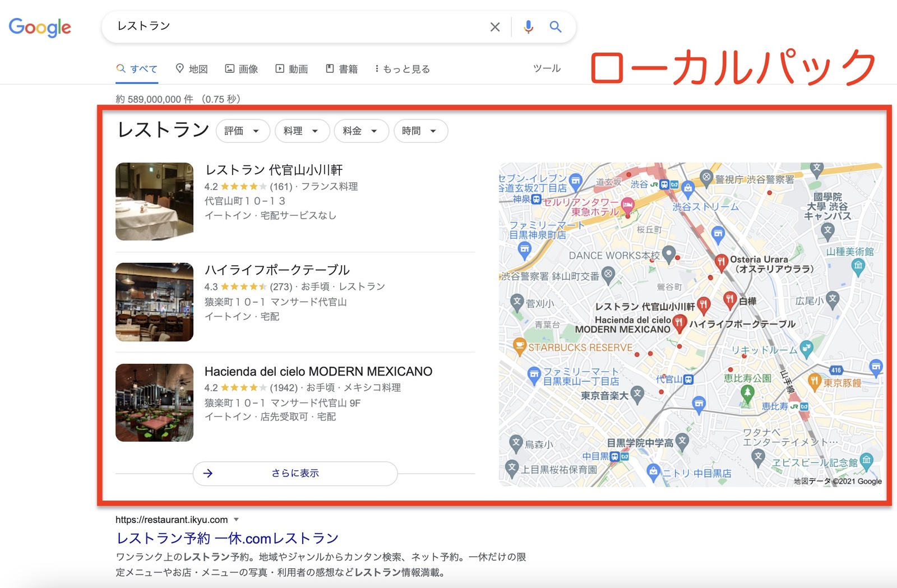This screenshot has width=897, height=588.
Task: Open the https://restaurant.ikyu.com URL dropdown arrow
Action: tap(236, 520)
